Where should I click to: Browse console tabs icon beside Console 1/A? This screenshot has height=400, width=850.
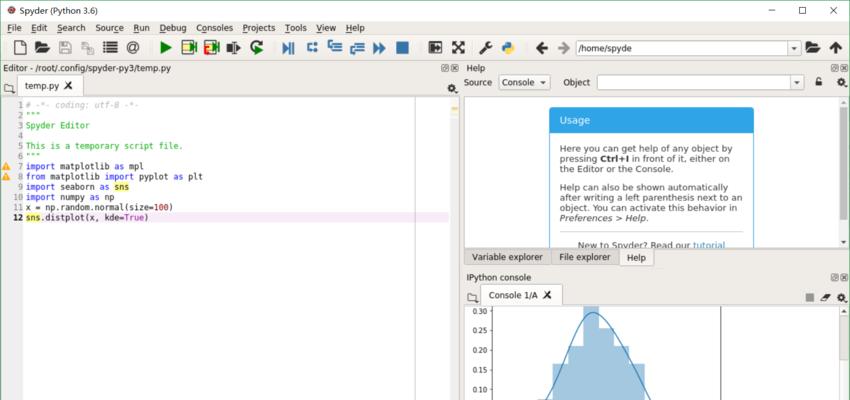point(473,298)
